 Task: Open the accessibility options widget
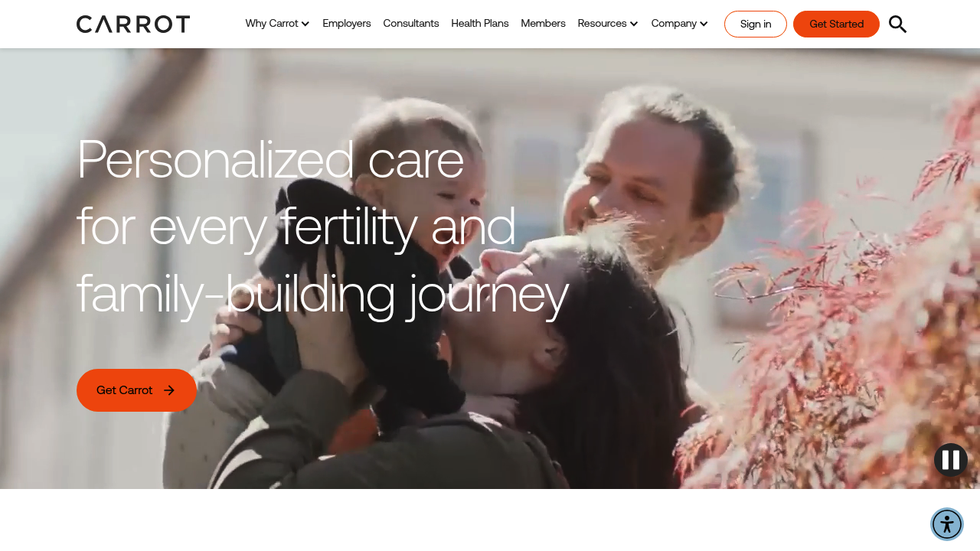coord(947,524)
